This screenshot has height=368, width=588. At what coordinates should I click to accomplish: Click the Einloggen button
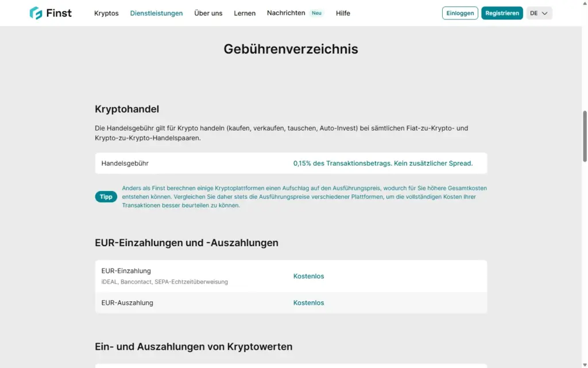460,13
